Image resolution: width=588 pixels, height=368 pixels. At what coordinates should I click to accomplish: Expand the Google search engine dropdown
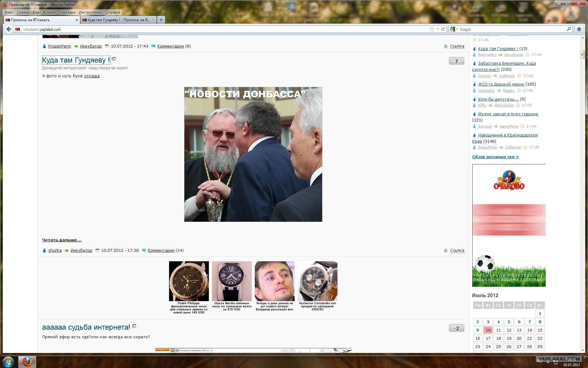[x=457, y=29]
